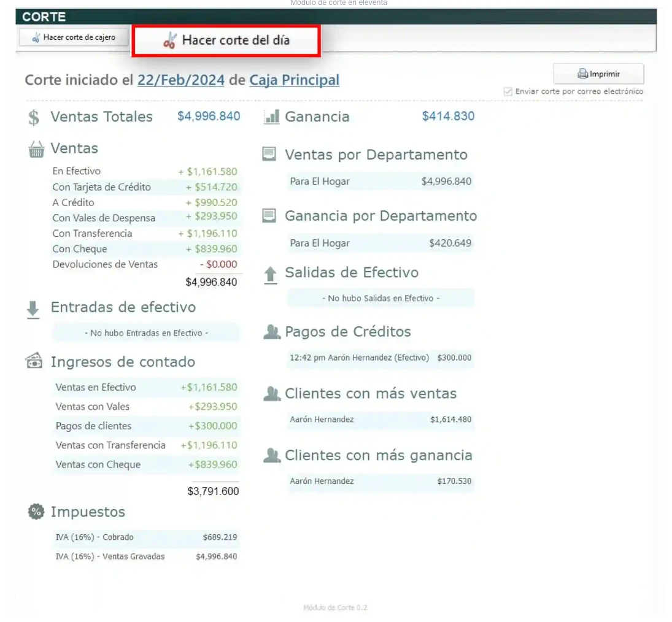This screenshot has width=672, height=622.
Task: Click the up arrow icon beside Salidas de Efectivo
Action: pyautogui.click(x=270, y=275)
